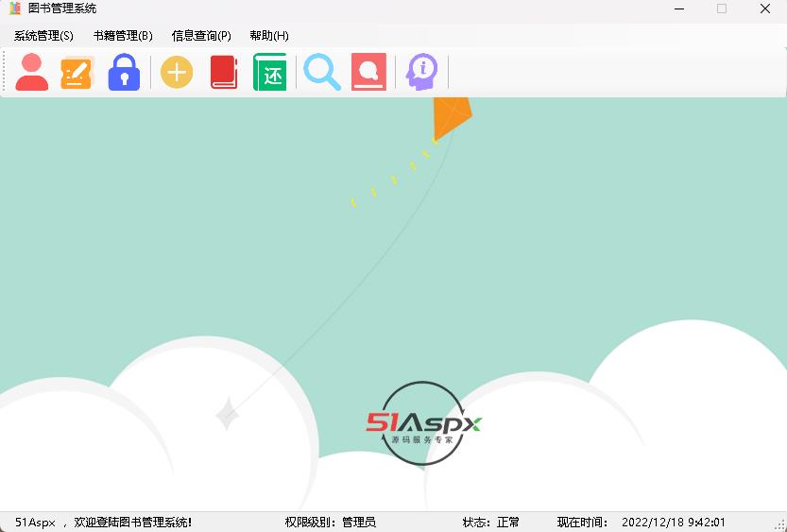Image resolution: width=787 pixels, height=532 pixels.
Task: Close the 图书管理系统 window
Action: click(765, 9)
